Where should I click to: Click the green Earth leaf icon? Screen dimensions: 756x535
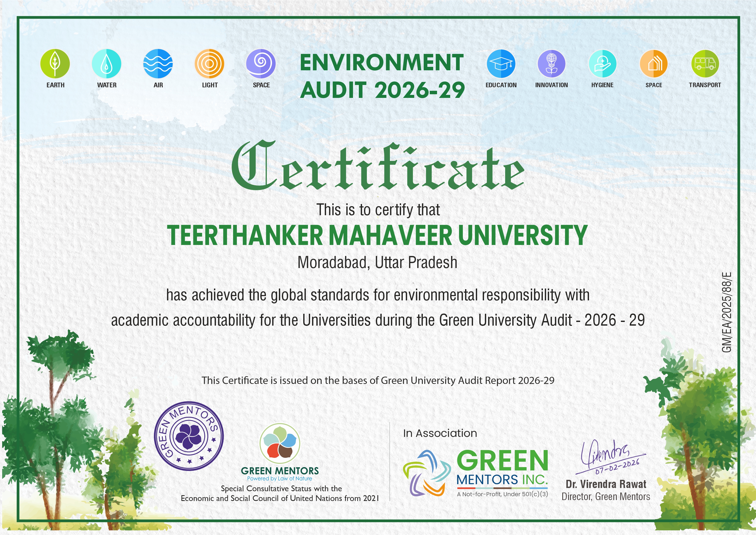(55, 63)
